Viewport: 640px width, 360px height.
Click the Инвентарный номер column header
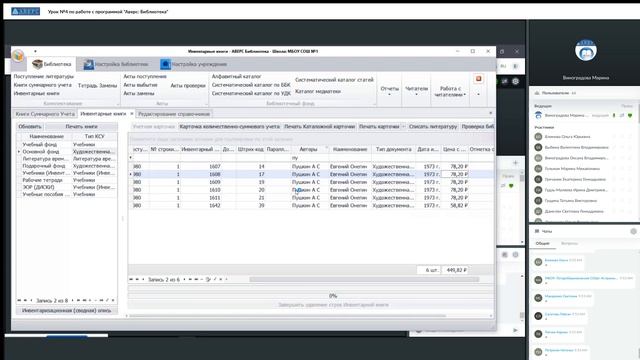[200, 149]
